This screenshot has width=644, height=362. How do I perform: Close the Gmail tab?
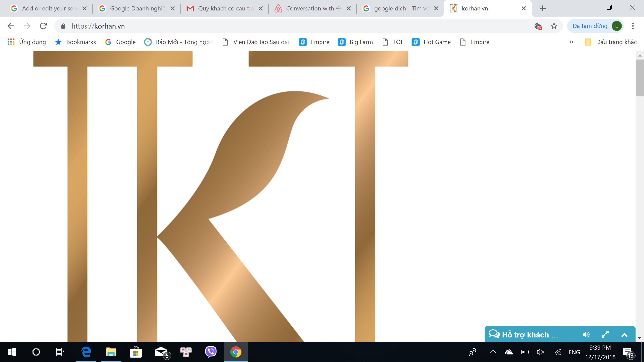point(260,8)
